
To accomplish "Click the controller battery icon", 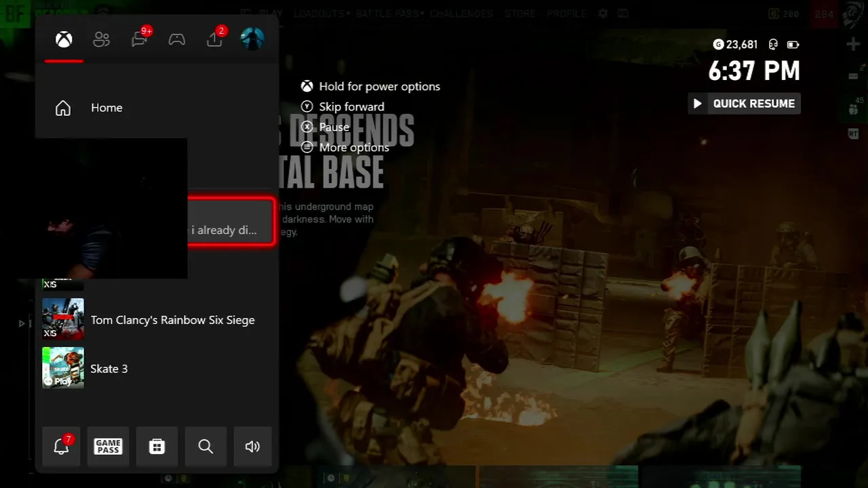I will point(793,45).
